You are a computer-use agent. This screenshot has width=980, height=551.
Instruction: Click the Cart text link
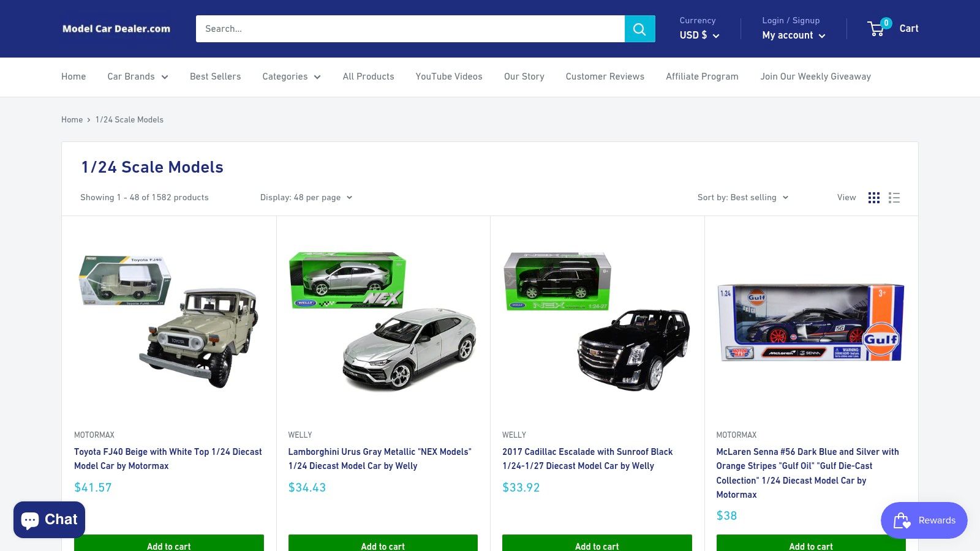tap(909, 28)
